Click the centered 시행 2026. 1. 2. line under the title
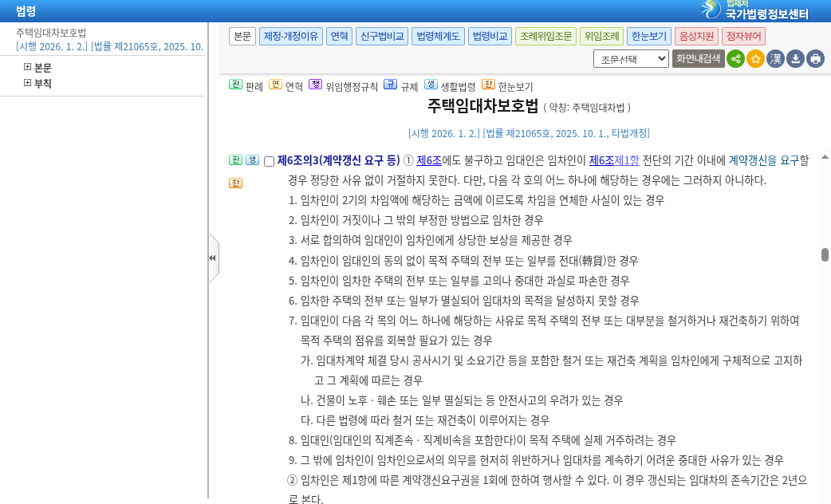 tap(529, 133)
